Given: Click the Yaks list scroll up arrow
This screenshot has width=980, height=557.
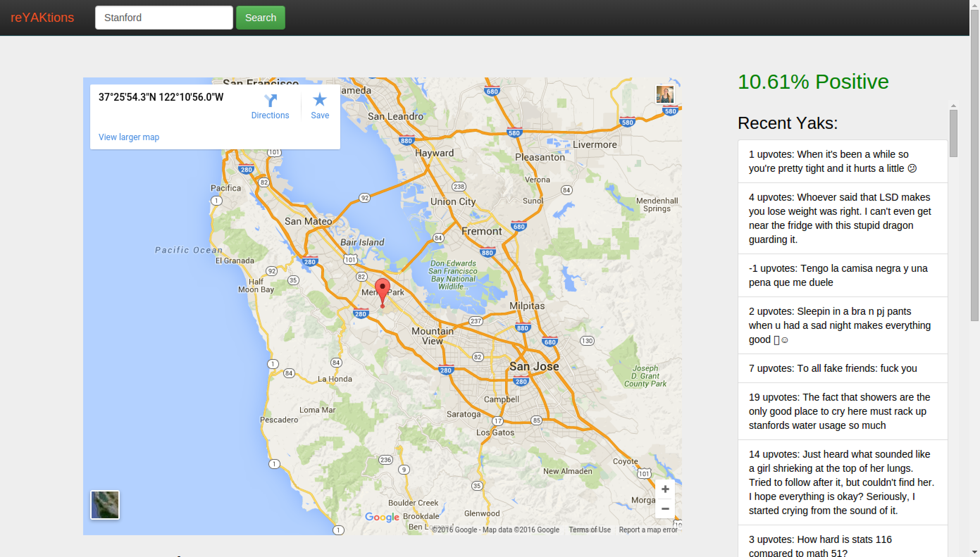Looking at the screenshot, I should (x=953, y=106).
